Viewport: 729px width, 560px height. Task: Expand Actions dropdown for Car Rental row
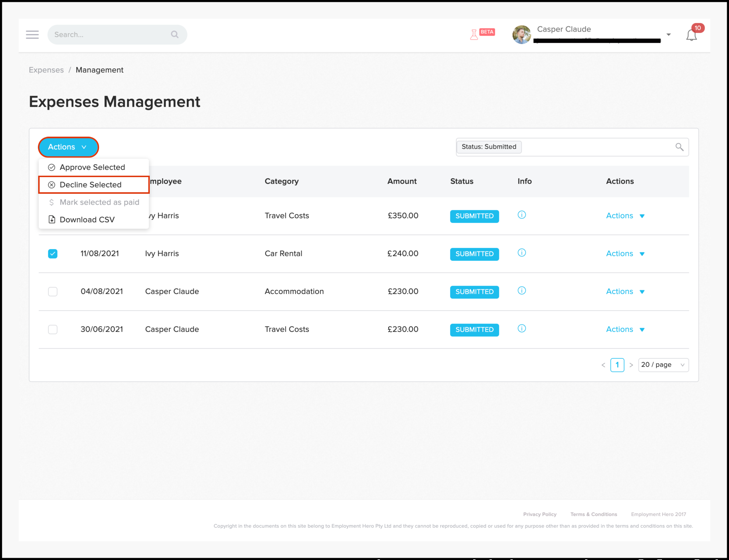[625, 254]
